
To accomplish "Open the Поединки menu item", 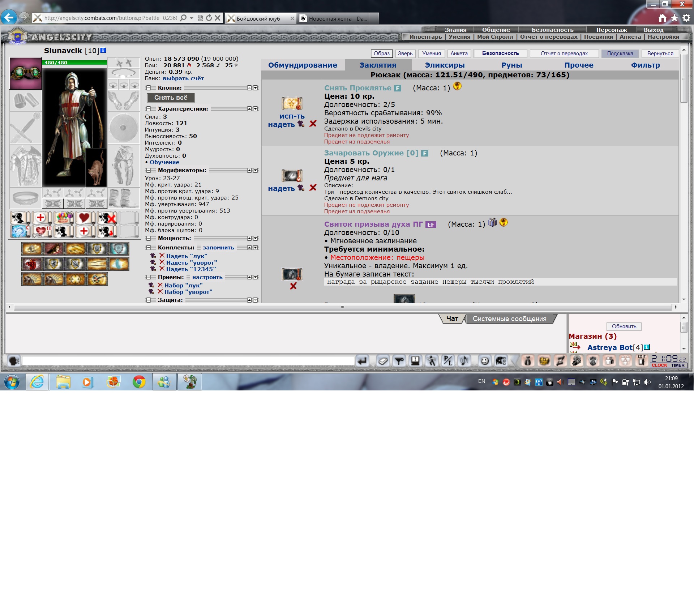I will tap(598, 37).
